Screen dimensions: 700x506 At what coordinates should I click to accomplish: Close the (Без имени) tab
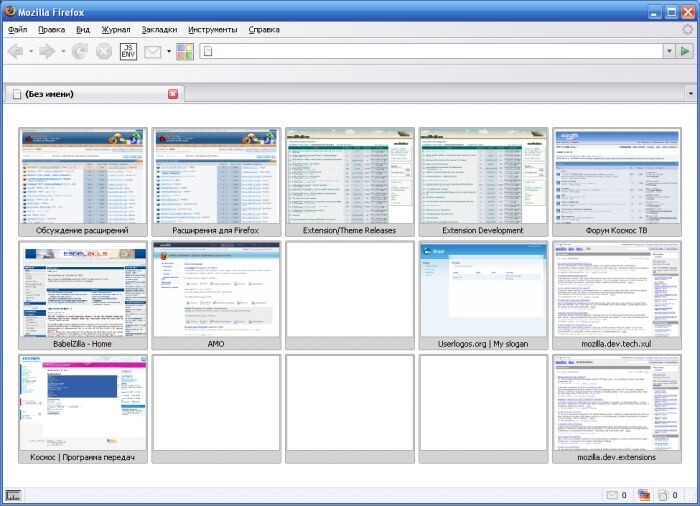173,94
